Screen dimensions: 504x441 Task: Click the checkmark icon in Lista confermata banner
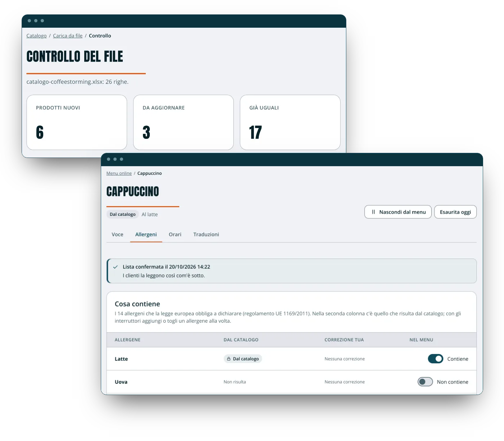[116, 267]
